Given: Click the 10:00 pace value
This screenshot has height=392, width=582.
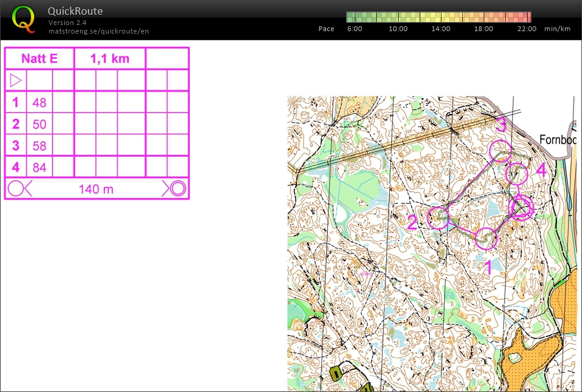Looking at the screenshot, I should click(398, 29).
